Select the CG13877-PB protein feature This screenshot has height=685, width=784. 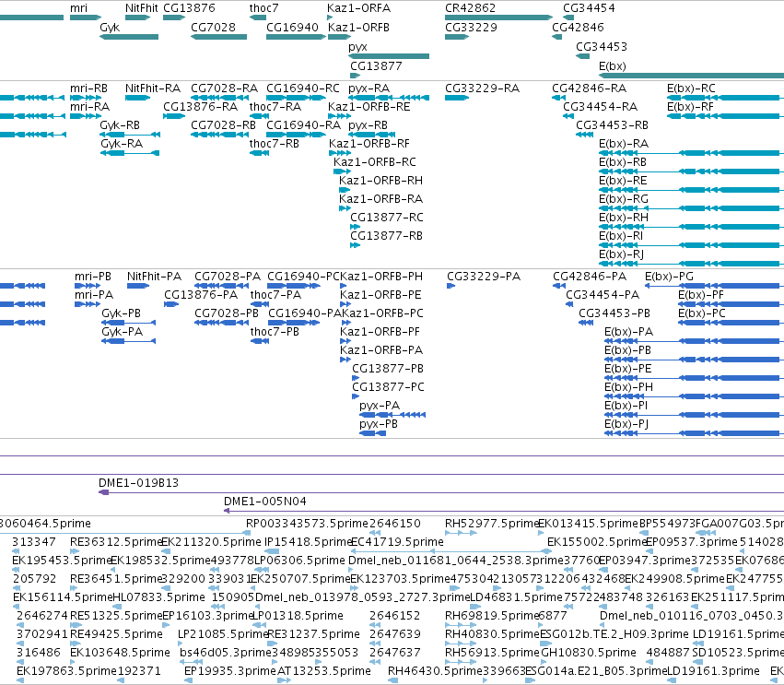[x=356, y=378]
